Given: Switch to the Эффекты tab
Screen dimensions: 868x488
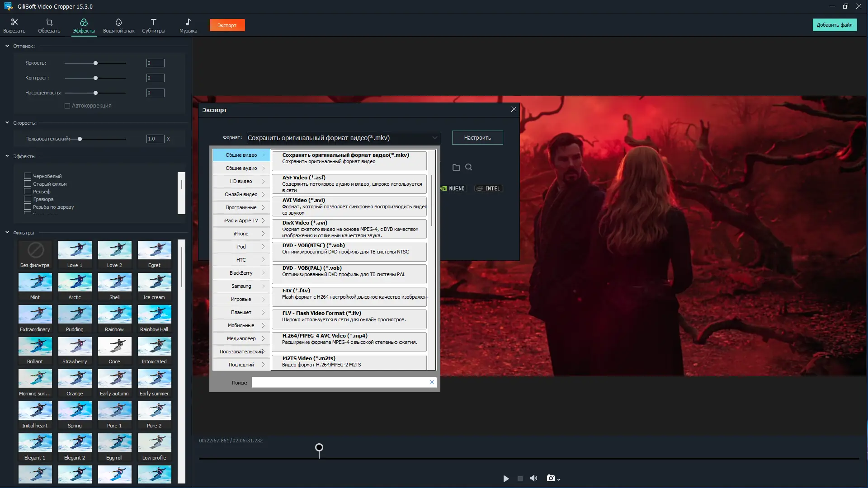Looking at the screenshot, I should tap(84, 25).
